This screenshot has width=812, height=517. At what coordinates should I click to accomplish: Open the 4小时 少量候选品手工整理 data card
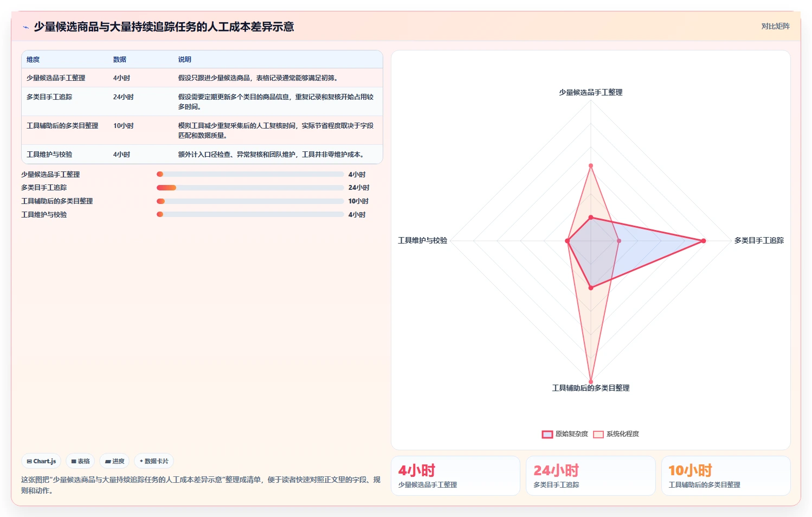[x=455, y=476]
